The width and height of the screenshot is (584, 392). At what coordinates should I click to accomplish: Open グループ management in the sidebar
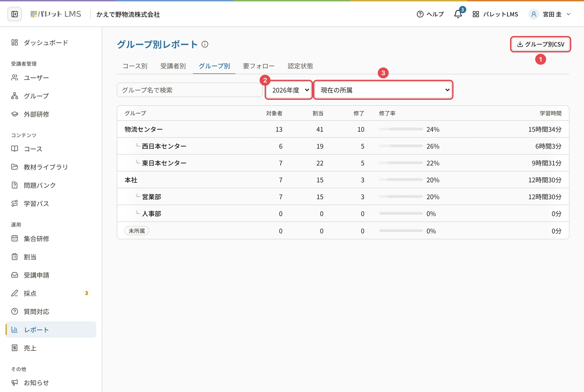point(51,96)
